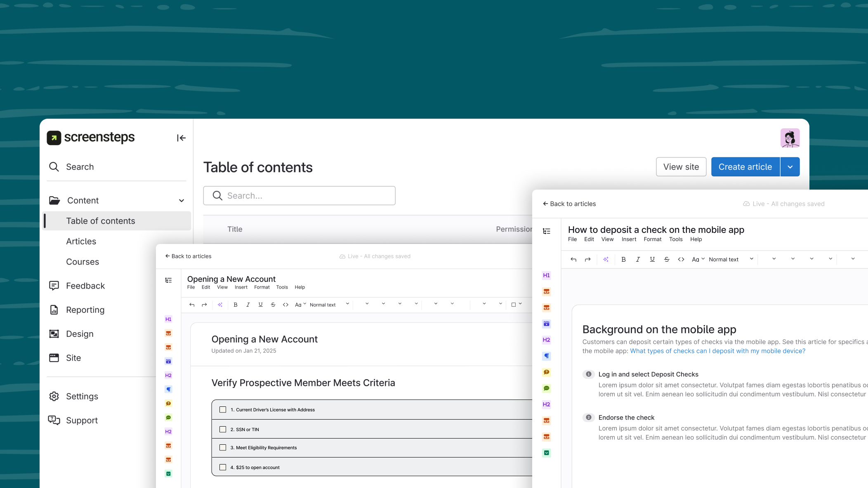Open the Insert menu in the Opening a New Account editor
The height and width of the screenshot is (488, 868).
click(x=241, y=287)
